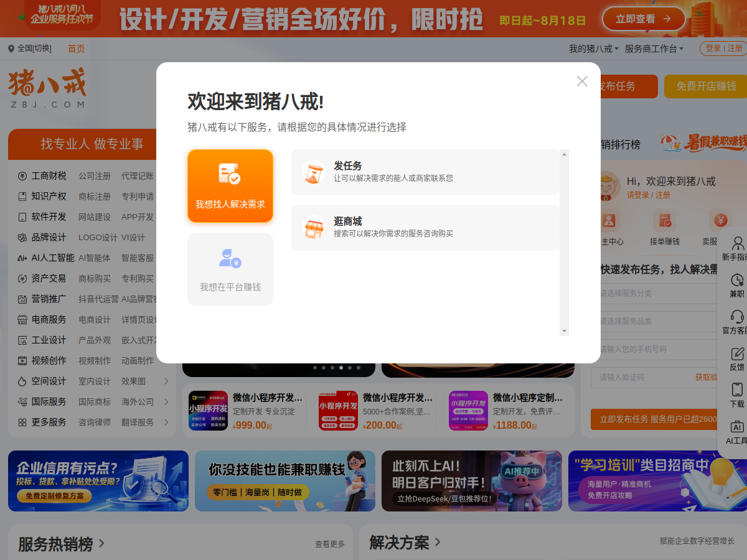747x560 pixels.
Task: Open 品牌设计 category
Action: [49, 237]
